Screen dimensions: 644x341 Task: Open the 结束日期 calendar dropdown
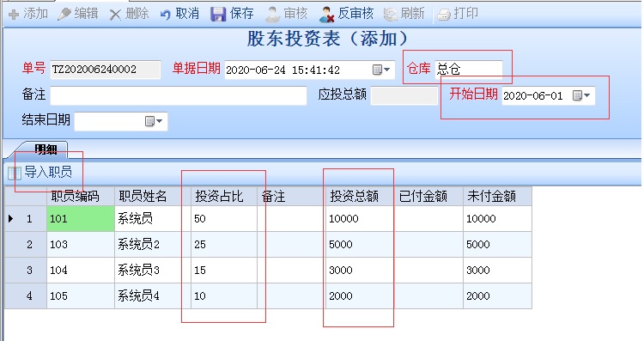point(154,121)
